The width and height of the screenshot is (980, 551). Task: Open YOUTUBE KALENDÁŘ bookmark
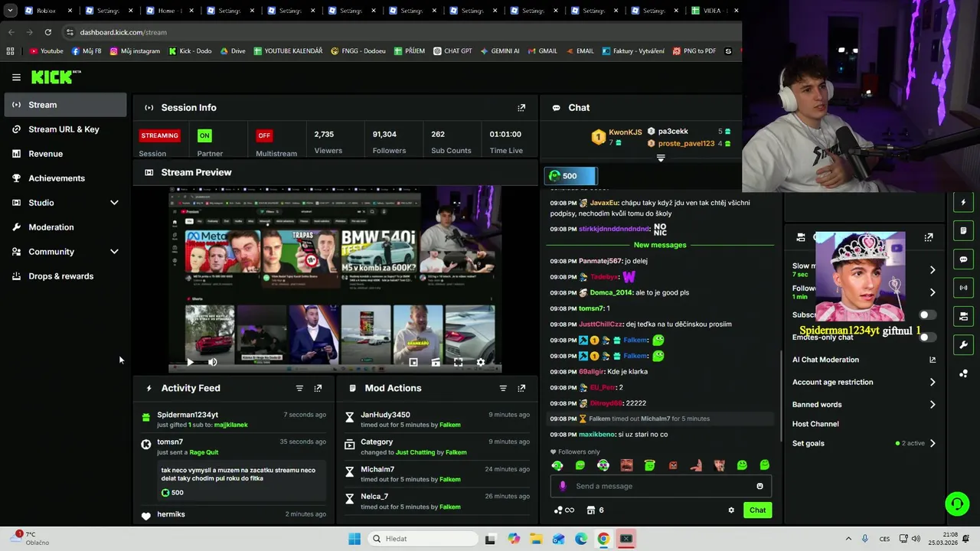click(x=288, y=51)
